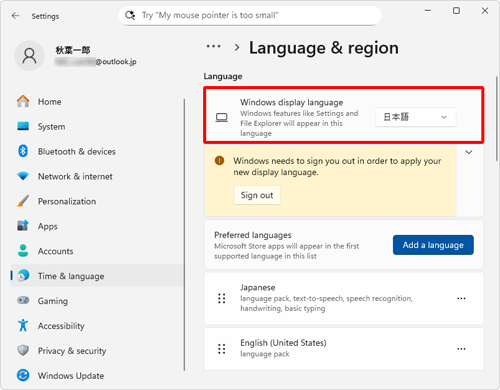Go to Home settings
Image resolution: width=500 pixels, height=390 pixels.
tap(97, 101)
